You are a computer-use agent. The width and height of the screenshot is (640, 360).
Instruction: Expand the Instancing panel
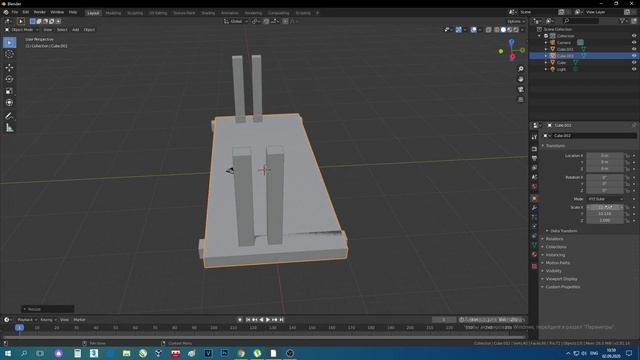(x=555, y=255)
